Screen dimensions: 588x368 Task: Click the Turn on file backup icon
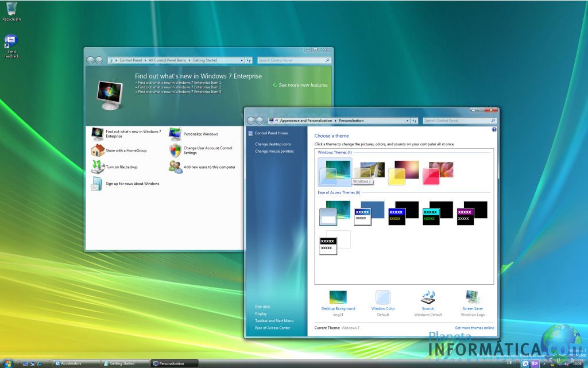click(x=98, y=166)
